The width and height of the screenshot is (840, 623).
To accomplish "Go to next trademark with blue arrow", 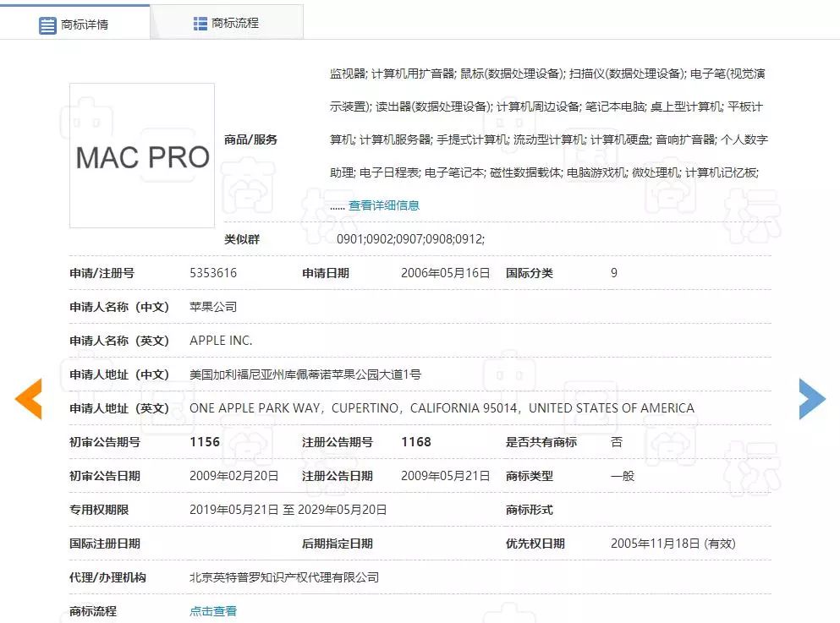I will pyautogui.click(x=812, y=399).
